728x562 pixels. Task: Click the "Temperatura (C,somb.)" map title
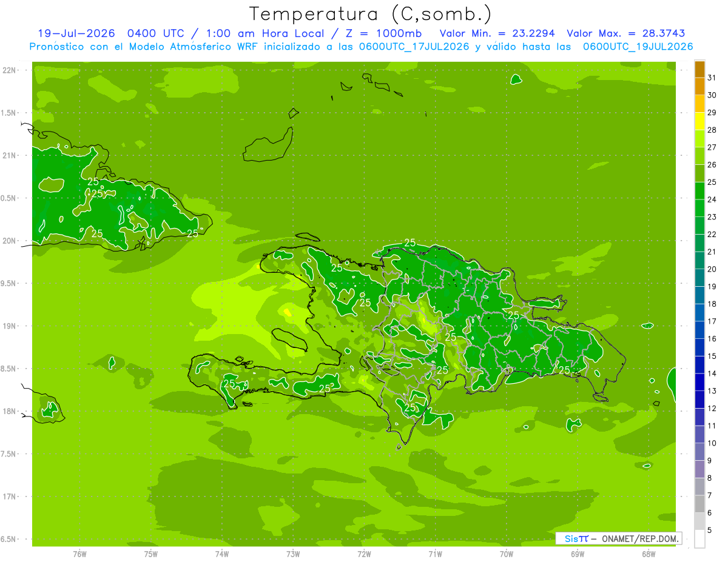tap(370, 14)
